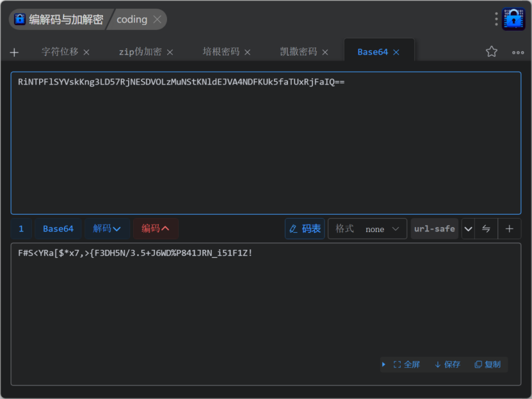This screenshot has height=399, width=532.
Task: Click the plus icon beside swap arrows
Action: click(510, 228)
